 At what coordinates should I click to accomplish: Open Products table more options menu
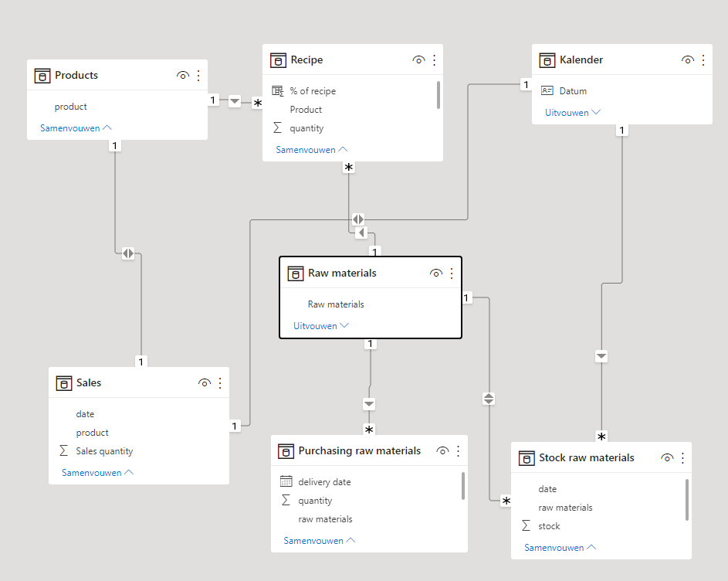(198, 75)
